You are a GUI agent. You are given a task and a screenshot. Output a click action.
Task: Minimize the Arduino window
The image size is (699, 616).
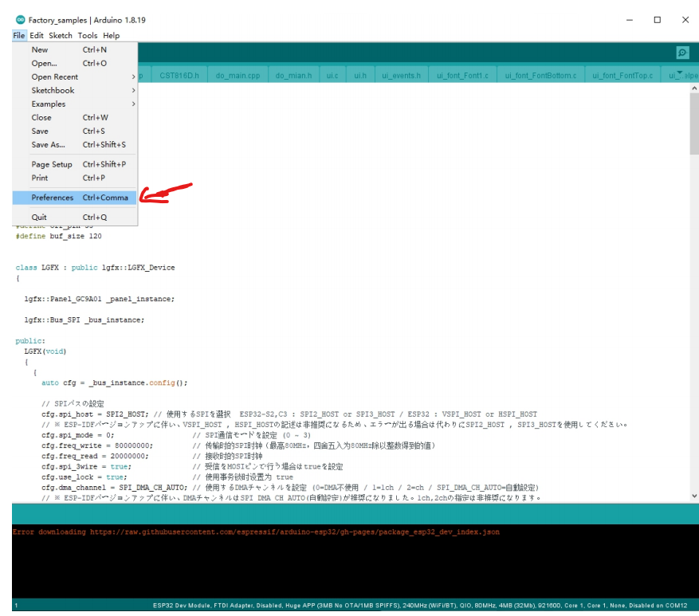tap(630, 20)
